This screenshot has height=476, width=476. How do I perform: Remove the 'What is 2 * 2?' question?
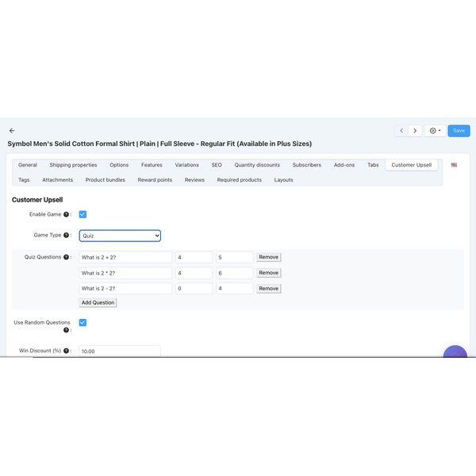tap(268, 273)
